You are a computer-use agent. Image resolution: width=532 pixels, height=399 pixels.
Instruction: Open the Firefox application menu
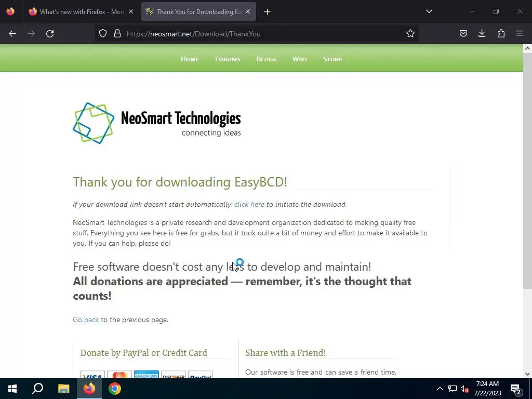point(520,34)
